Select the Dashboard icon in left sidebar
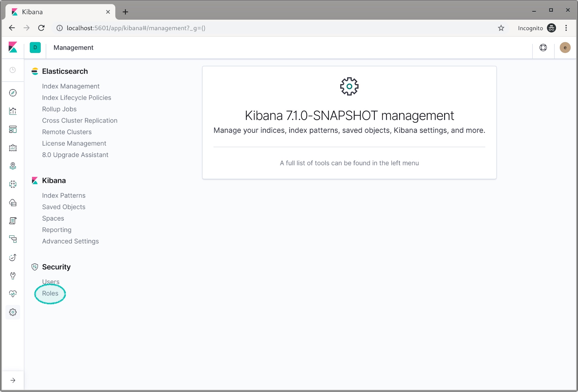The image size is (578, 392). (12, 129)
